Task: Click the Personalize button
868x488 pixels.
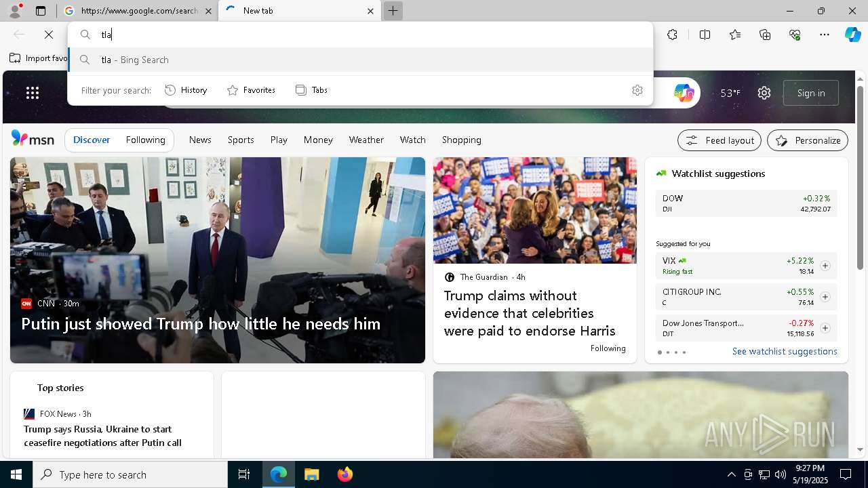Action: (808, 140)
